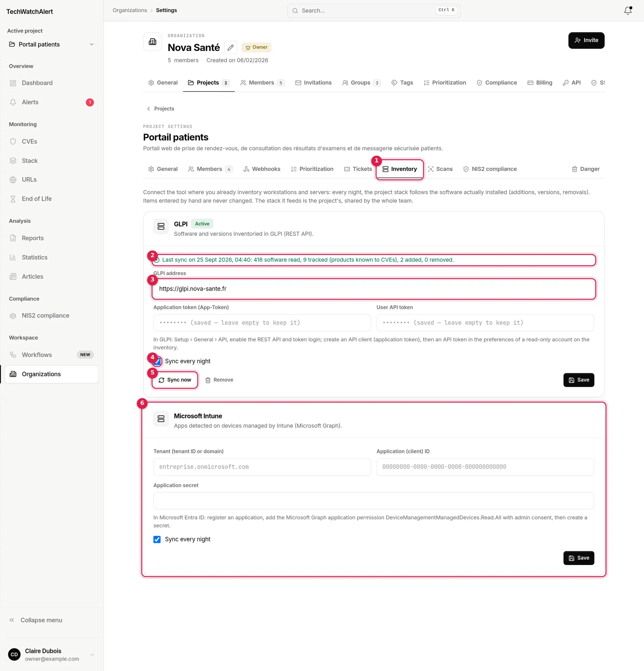This screenshot has height=671, width=644.
Task: Click the pencil edit icon beside Nova Santé
Action: (x=231, y=47)
